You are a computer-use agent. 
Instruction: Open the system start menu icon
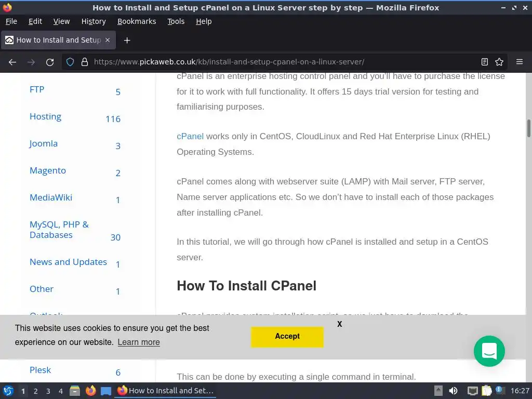(8, 391)
